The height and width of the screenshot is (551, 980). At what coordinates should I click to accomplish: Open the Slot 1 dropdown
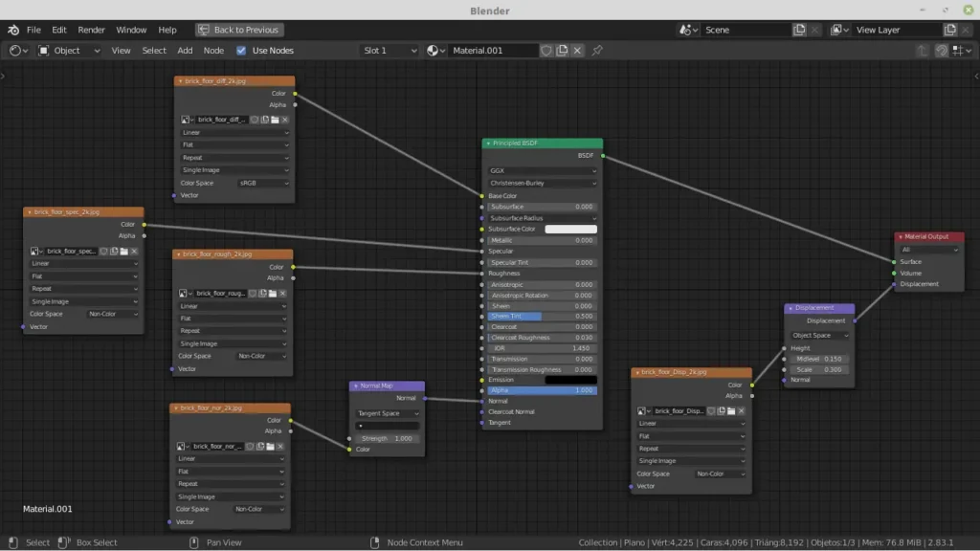390,51
